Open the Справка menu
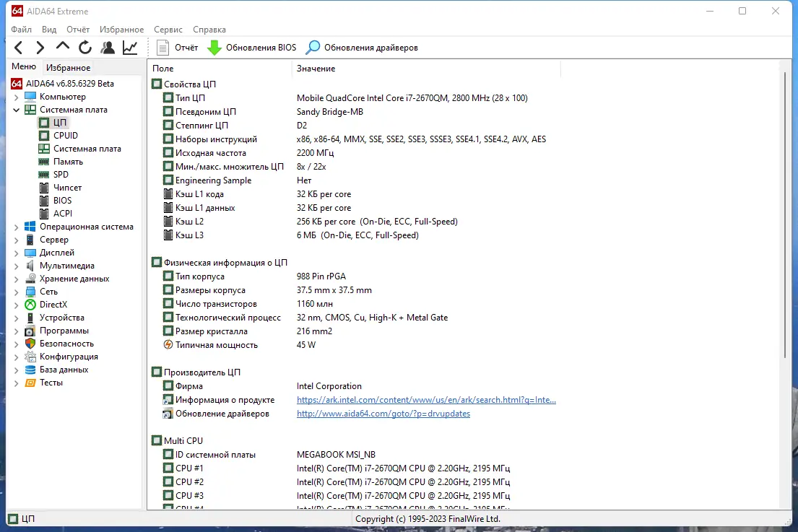Viewport: 798px width, 532px height. pyautogui.click(x=209, y=30)
